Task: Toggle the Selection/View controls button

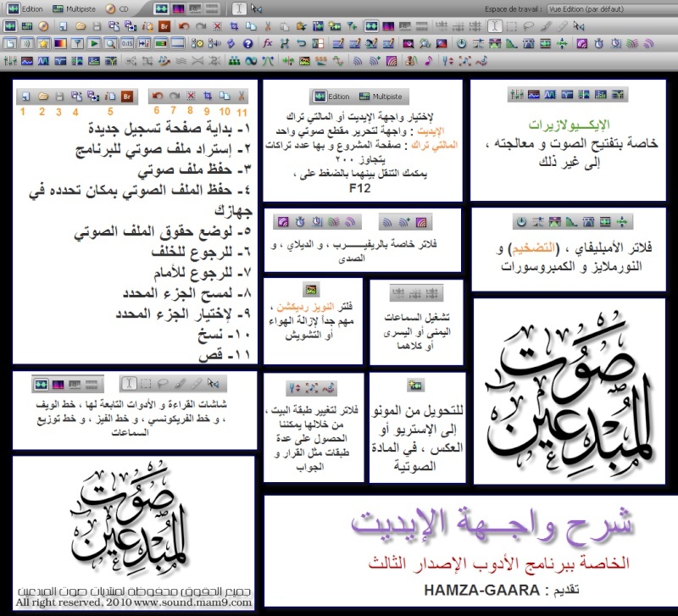Action: click(x=144, y=44)
